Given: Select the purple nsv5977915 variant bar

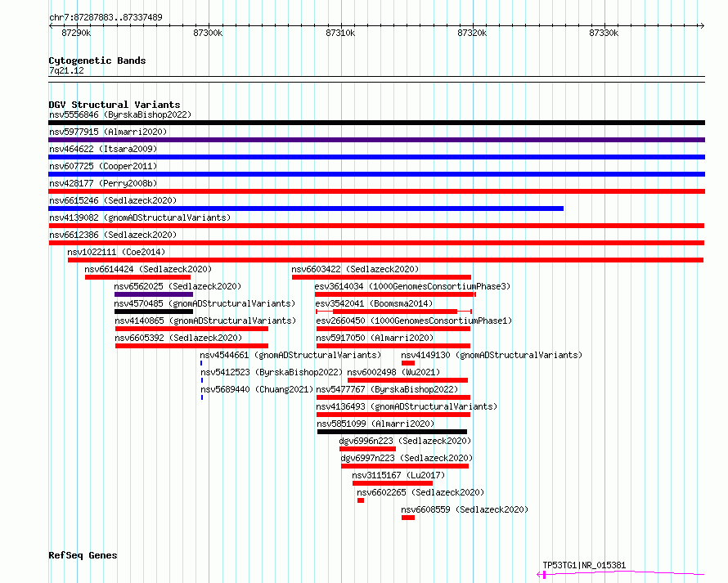Looking at the screenshot, I should click(x=376, y=140).
